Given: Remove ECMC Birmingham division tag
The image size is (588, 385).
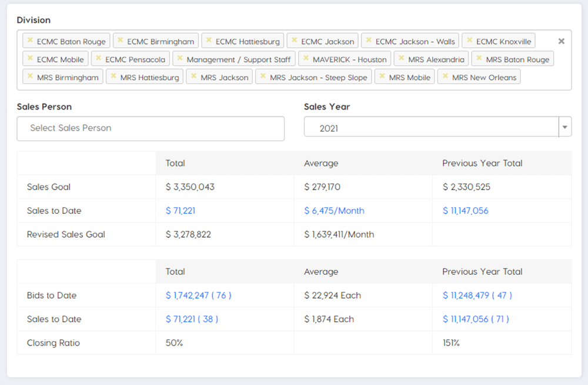Looking at the screenshot, I should tap(121, 40).
